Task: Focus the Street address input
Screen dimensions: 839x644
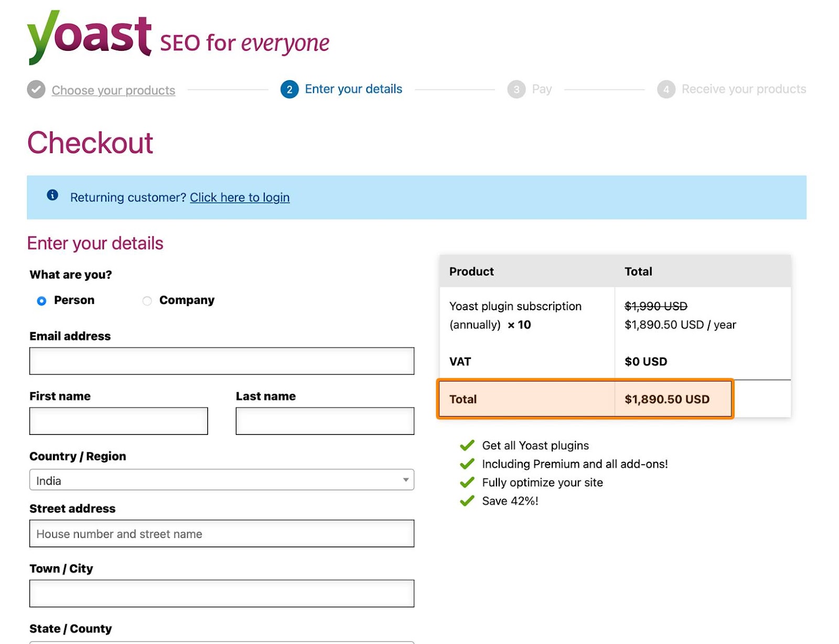Action: click(x=221, y=533)
